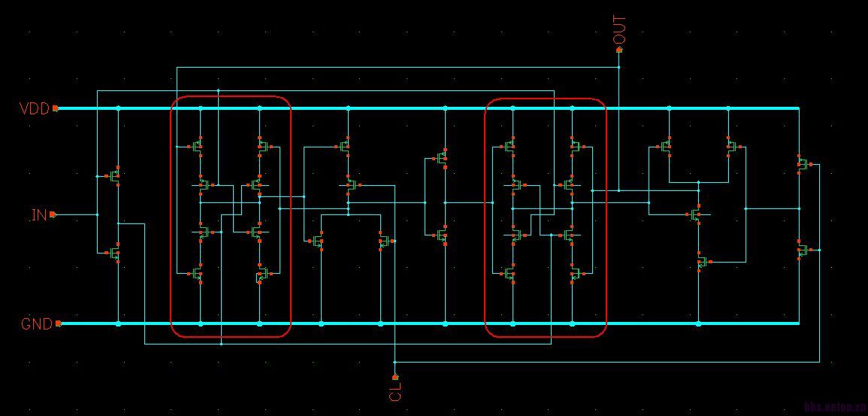The image size is (868, 416).
Task: Select the CL pin marker
Action: coord(395,377)
